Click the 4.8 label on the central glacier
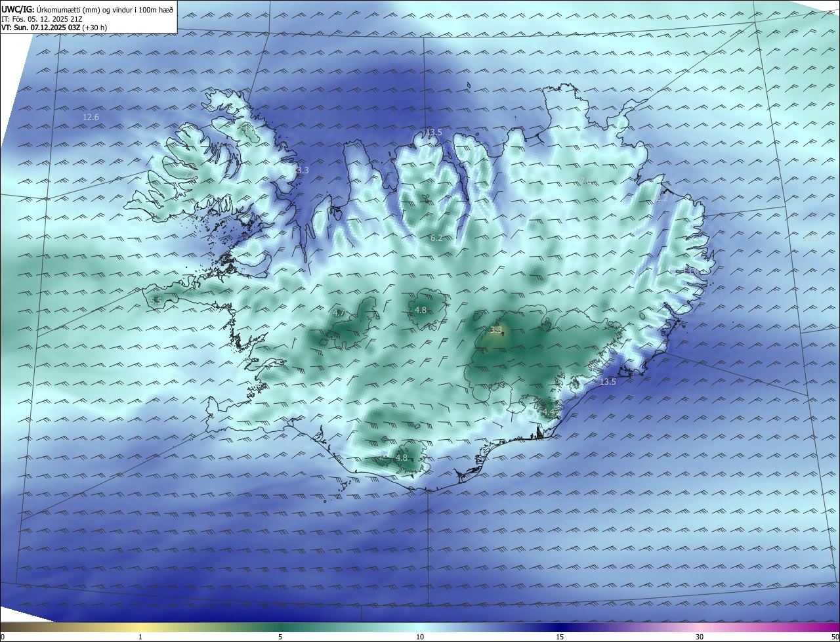The height and width of the screenshot is (642, 840). (x=421, y=310)
